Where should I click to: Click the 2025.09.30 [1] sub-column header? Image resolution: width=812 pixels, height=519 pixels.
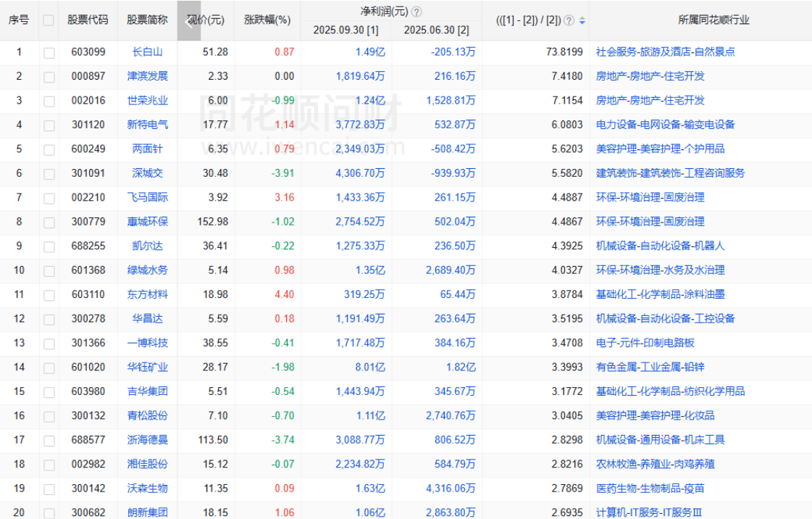coord(346,30)
